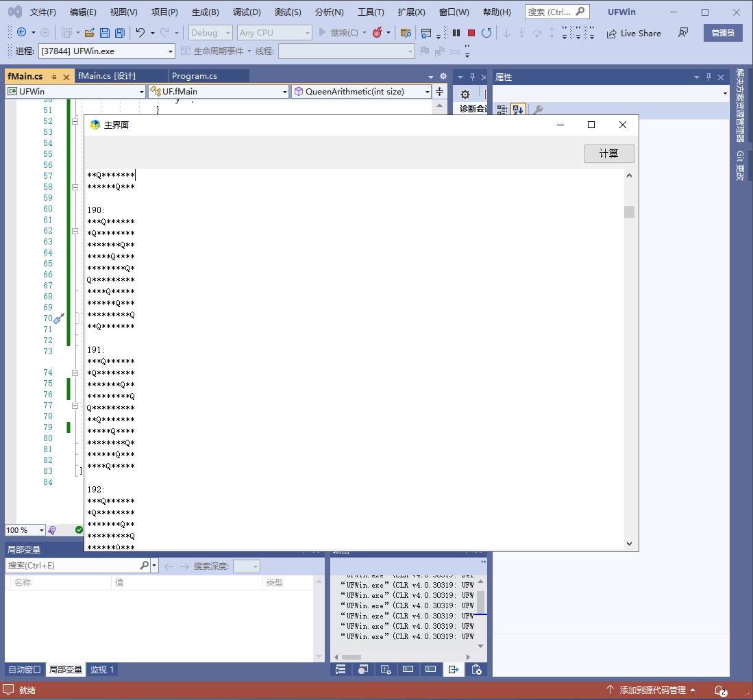Image resolution: width=753 pixels, height=700 pixels.
Task: Open the 文件(F) menu
Action: tap(42, 12)
